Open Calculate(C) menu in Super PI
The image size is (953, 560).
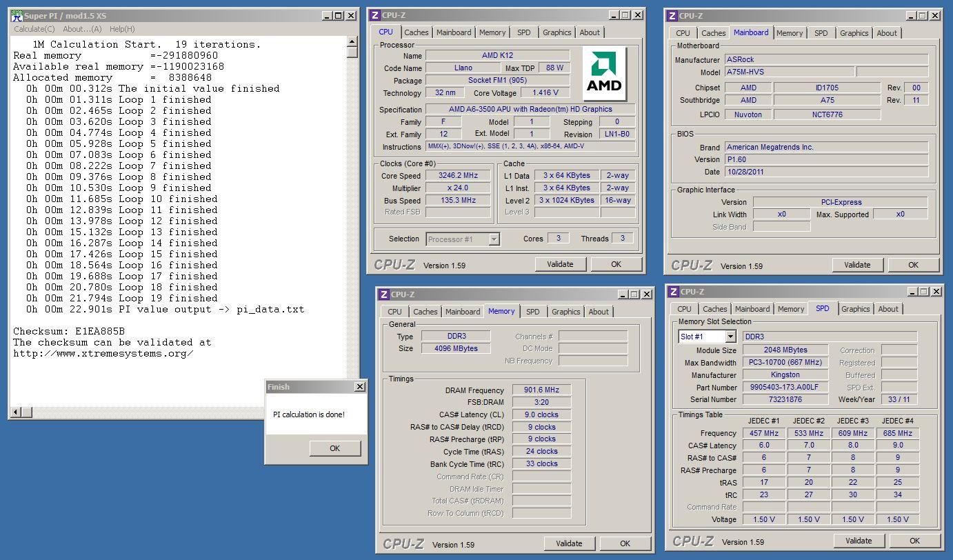[34, 29]
